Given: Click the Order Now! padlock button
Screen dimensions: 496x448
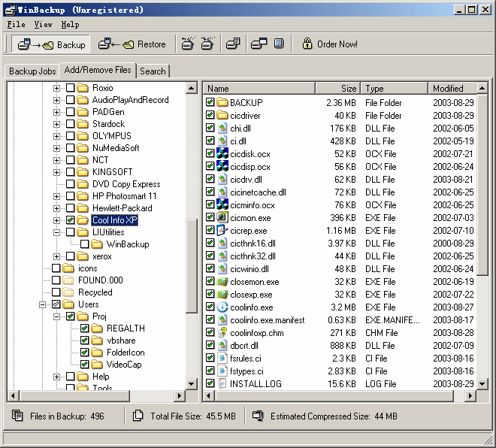Looking at the screenshot, I should coord(330,44).
